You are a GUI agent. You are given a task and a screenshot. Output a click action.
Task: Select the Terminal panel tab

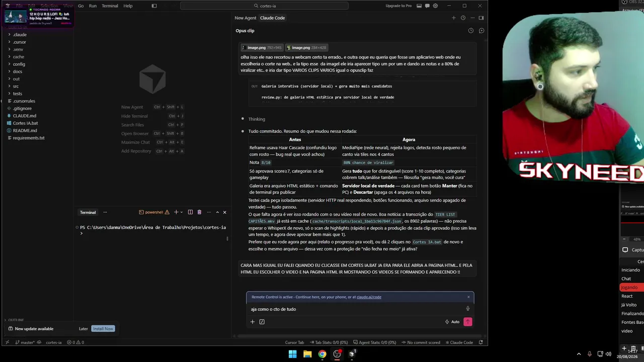[x=88, y=212]
